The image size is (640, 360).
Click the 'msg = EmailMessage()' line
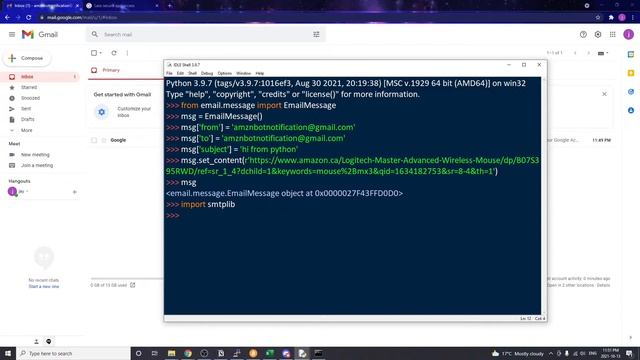click(222, 116)
